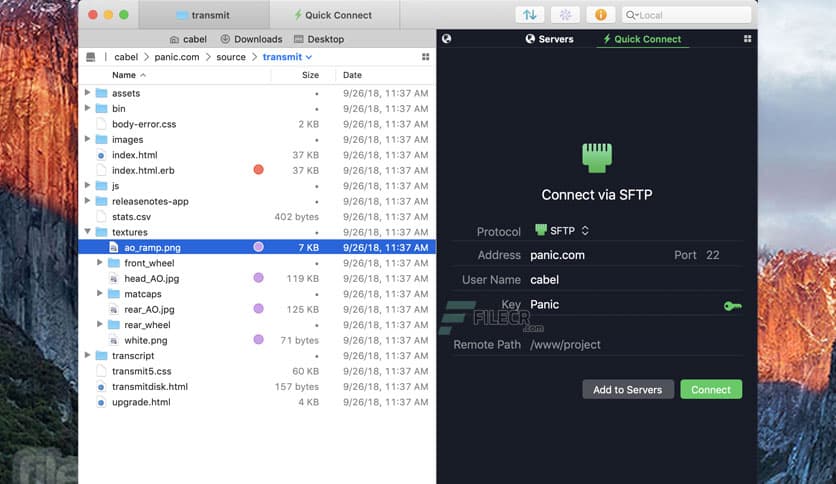Click the activity spinner toolbar icon

point(565,15)
